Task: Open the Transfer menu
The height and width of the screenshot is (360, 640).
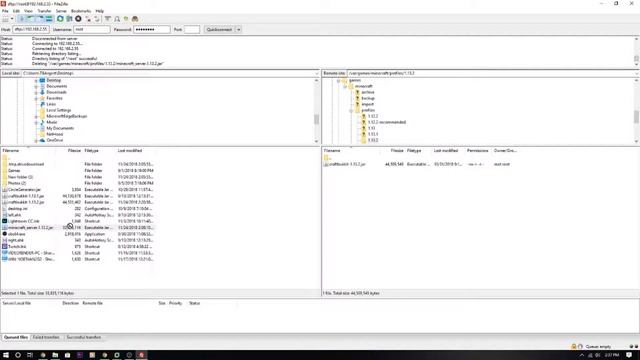Action: [44, 11]
